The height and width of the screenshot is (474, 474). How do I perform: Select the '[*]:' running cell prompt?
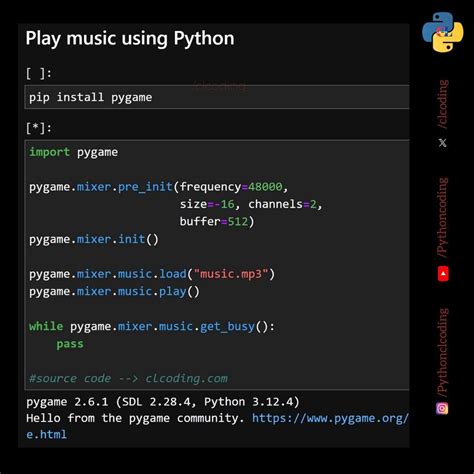point(39,128)
